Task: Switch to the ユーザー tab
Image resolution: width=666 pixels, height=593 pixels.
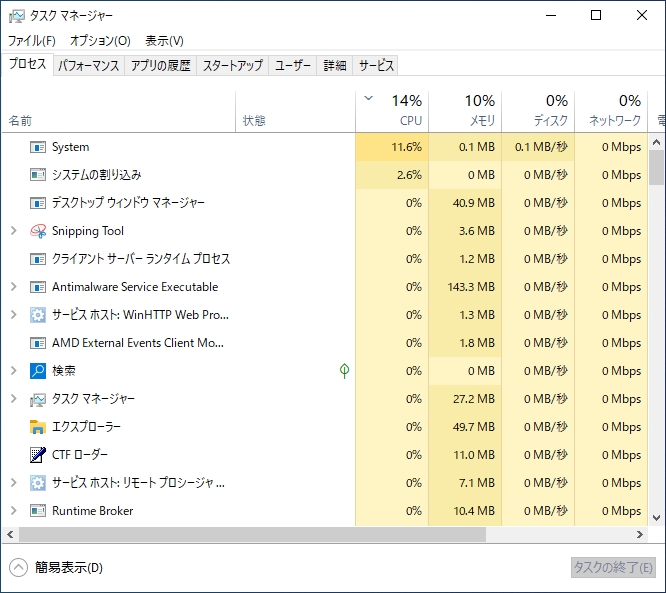Action: pos(293,65)
